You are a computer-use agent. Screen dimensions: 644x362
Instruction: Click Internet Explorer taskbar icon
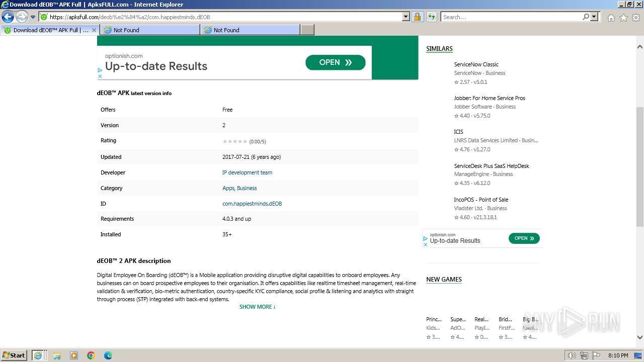coord(39,355)
